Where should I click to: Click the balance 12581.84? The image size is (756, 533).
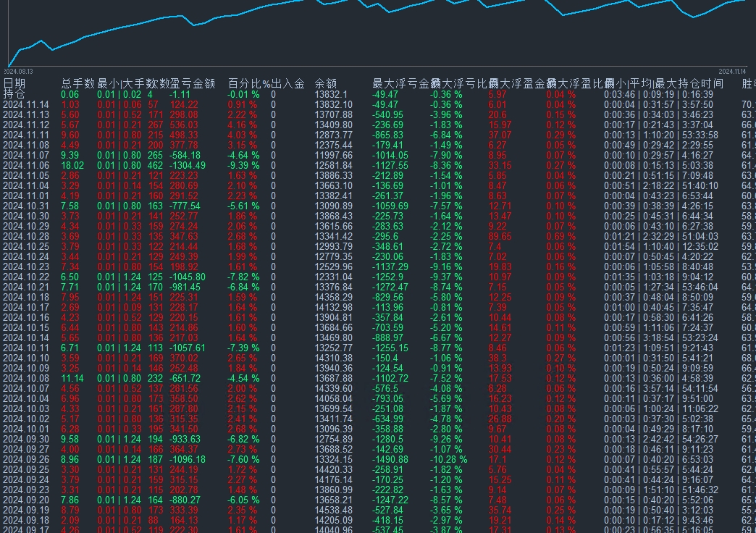[334, 165]
